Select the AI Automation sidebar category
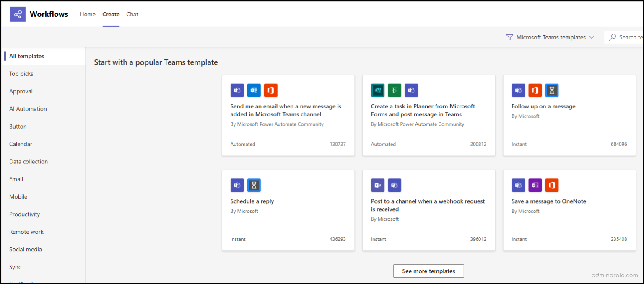This screenshot has width=644, height=284. tap(28, 108)
